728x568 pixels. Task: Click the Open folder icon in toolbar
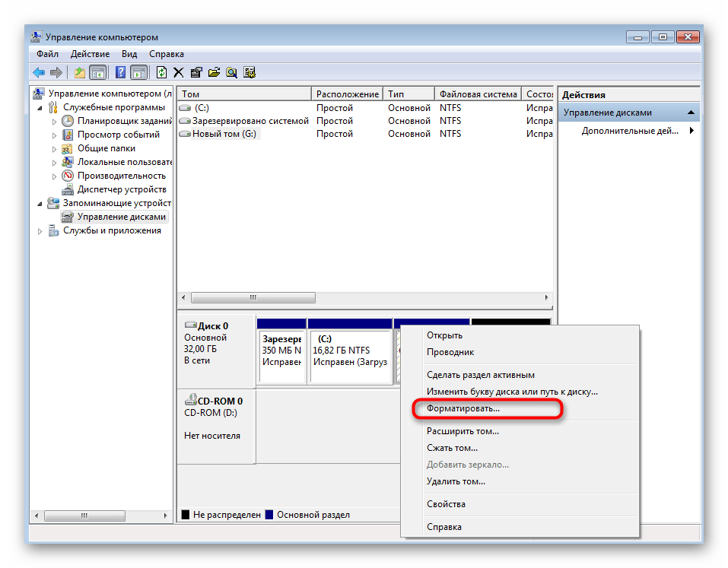214,72
